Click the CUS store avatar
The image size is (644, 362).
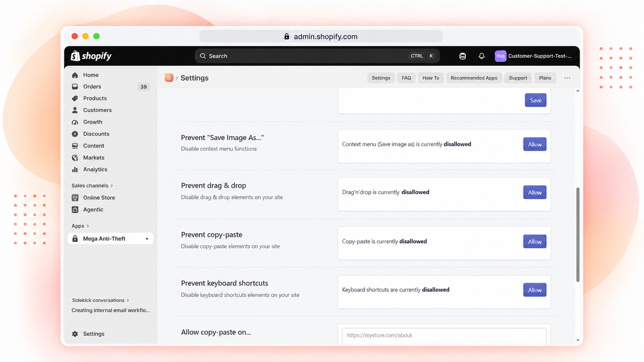tap(500, 56)
